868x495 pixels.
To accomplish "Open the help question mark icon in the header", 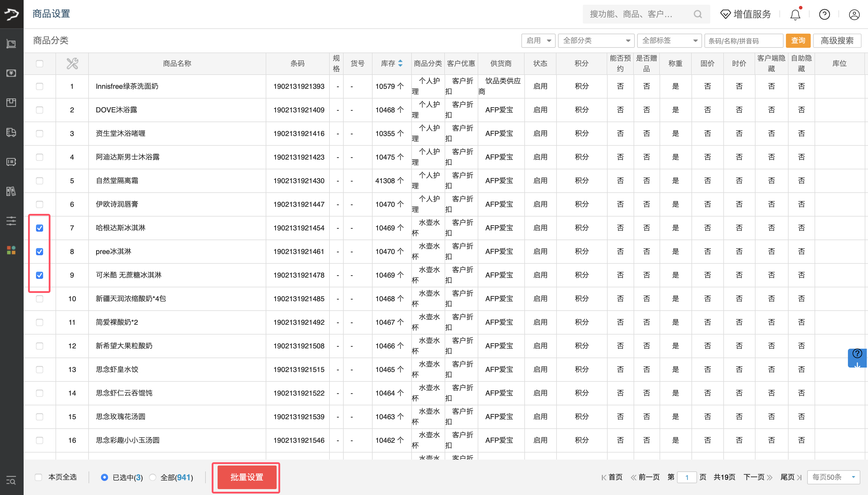I will click(x=824, y=14).
